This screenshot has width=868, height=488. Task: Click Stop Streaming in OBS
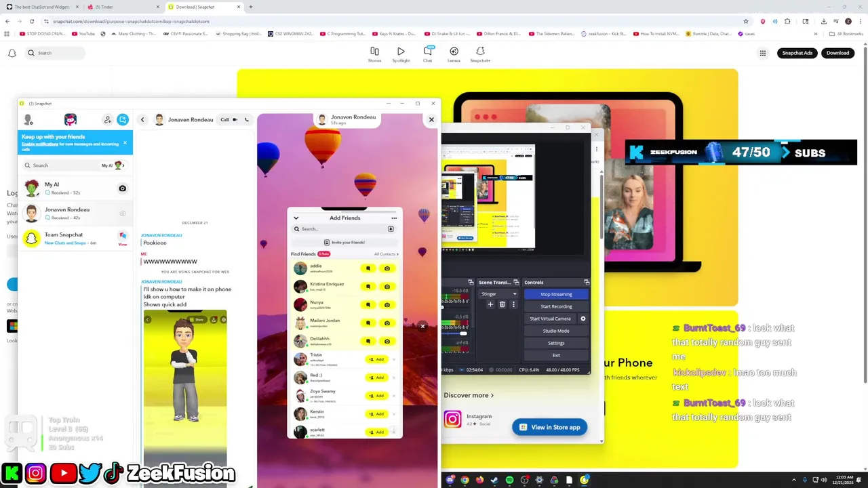point(556,294)
